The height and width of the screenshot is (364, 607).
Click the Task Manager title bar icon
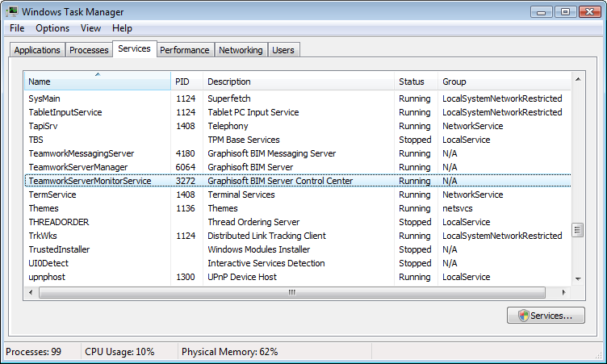point(12,11)
